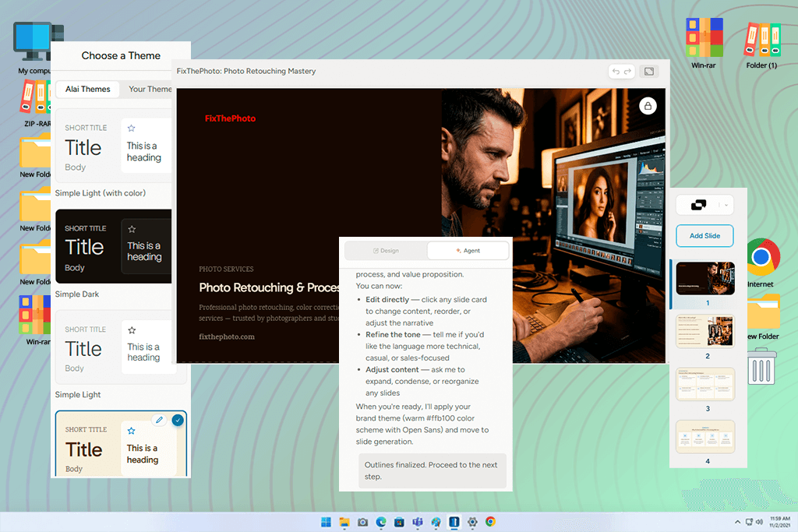Viewport: 798px width, 532px height.
Task: Open My computer desktop icon
Action: coord(34,48)
